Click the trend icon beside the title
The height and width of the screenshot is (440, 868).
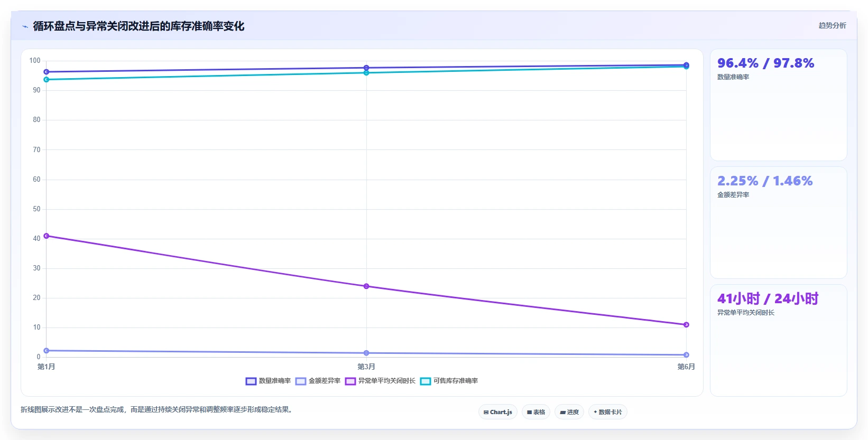click(25, 26)
